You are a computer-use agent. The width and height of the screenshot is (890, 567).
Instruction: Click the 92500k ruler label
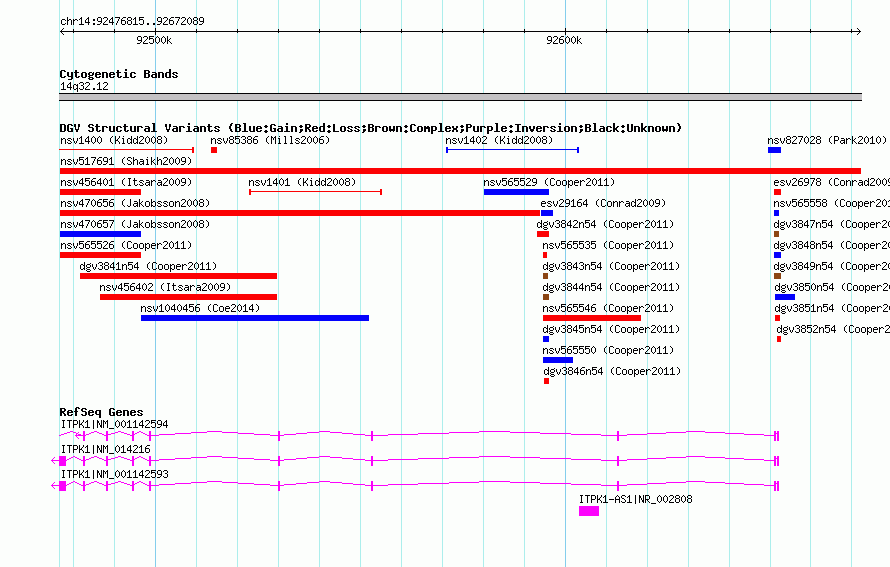(x=154, y=40)
